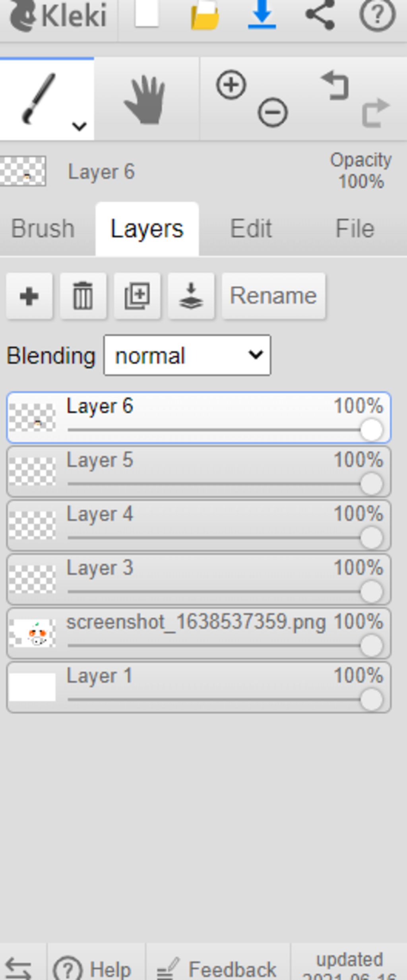Open the Blending mode dropdown

[187, 355]
